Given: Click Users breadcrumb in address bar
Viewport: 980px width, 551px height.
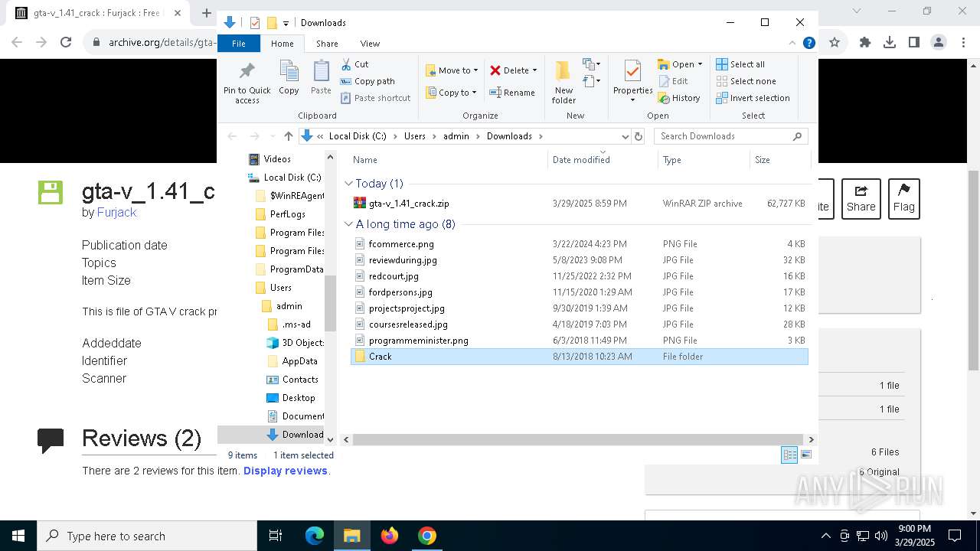Looking at the screenshot, I should coord(414,136).
